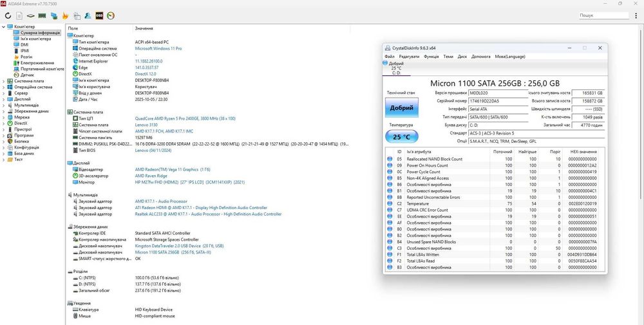Expand the Сервер tree node
Screen dimensions: 644x325
(x=4, y=93)
